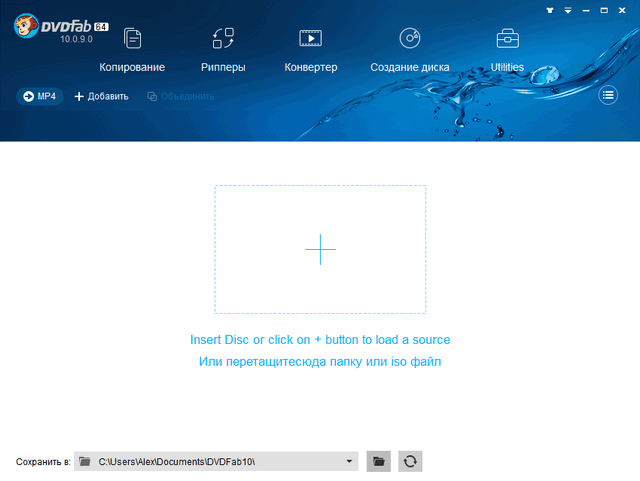Click the DVDFab monkey logo

tap(26, 26)
